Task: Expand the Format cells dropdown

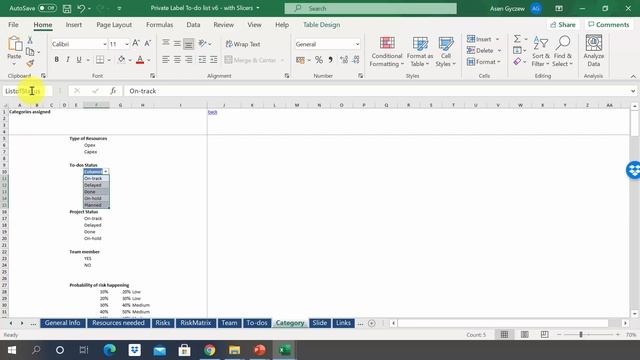Action: coord(499,62)
